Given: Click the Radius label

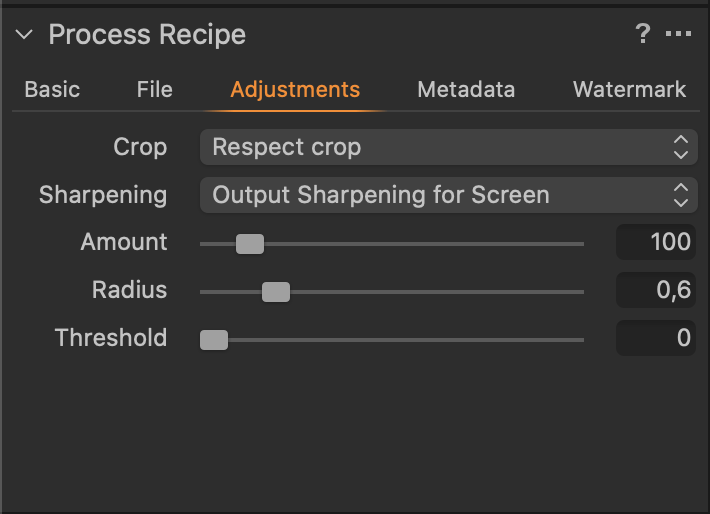Looking at the screenshot, I should click(130, 290).
